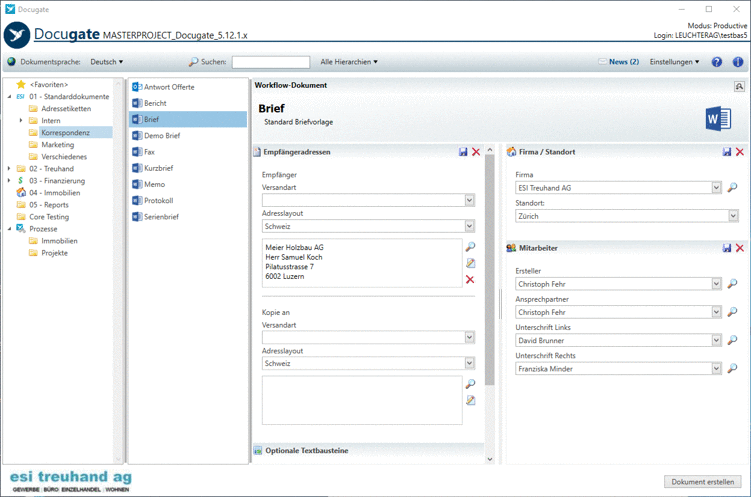Viewport: 751px width, 497px height.
Task: Expand the Intern folder
Action: point(21,120)
